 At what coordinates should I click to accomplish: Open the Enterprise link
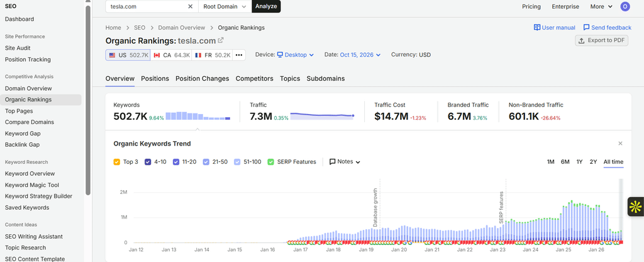click(x=565, y=6)
